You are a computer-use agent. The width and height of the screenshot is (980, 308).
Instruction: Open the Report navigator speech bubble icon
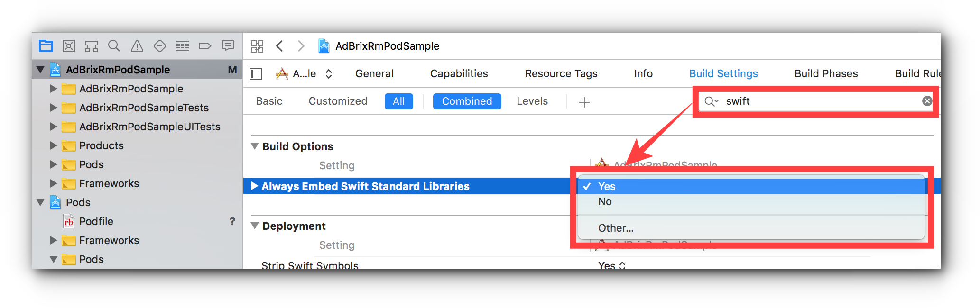(228, 45)
